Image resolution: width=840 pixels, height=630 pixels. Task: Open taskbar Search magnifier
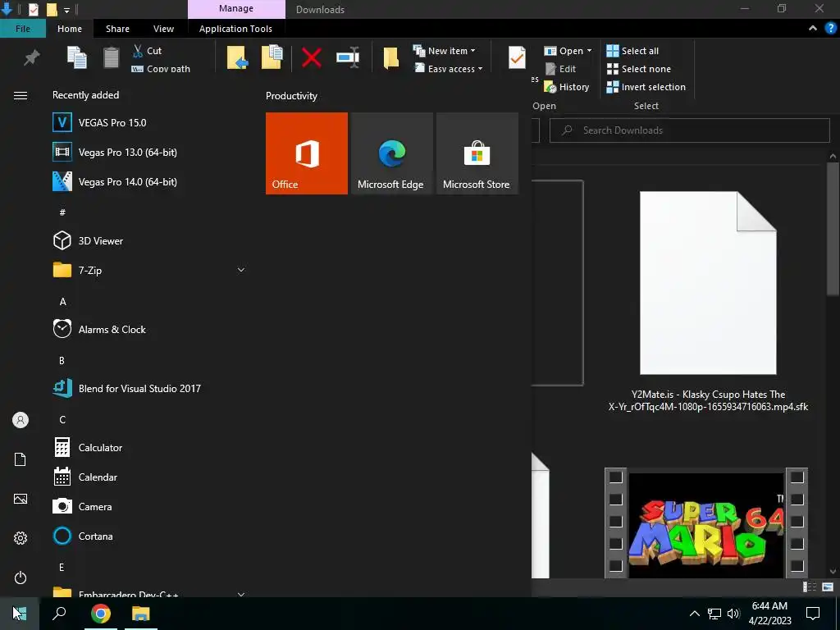click(59, 614)
